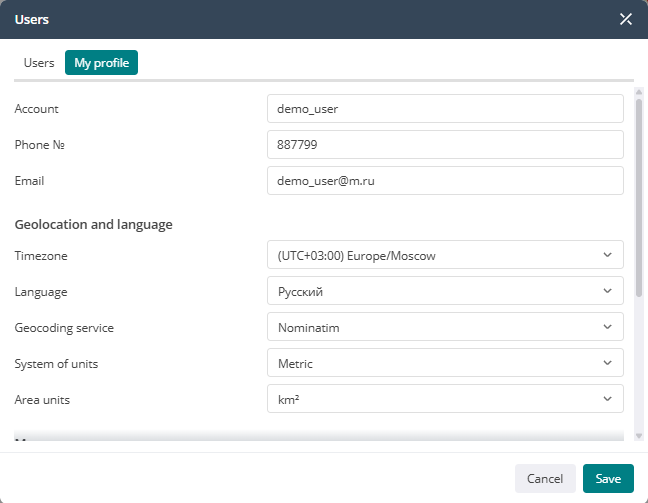Click the Email field with demo_user@m.ru

(445, 181)
